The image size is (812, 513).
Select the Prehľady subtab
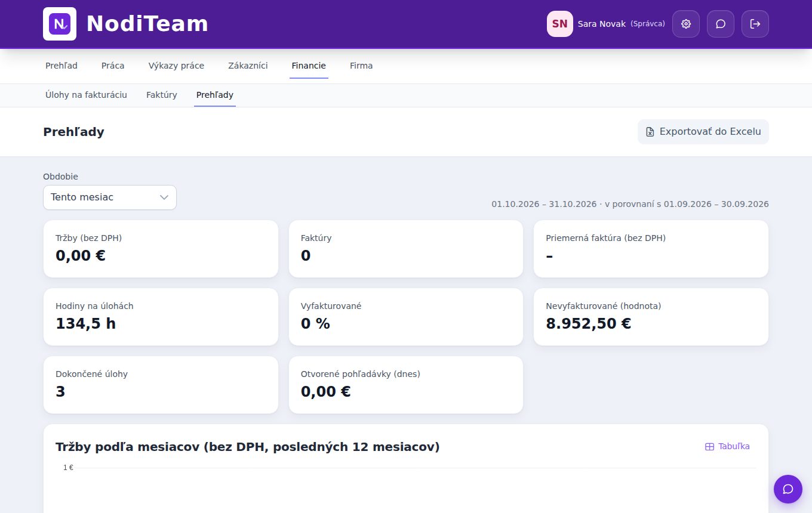(x=215, y=95)
